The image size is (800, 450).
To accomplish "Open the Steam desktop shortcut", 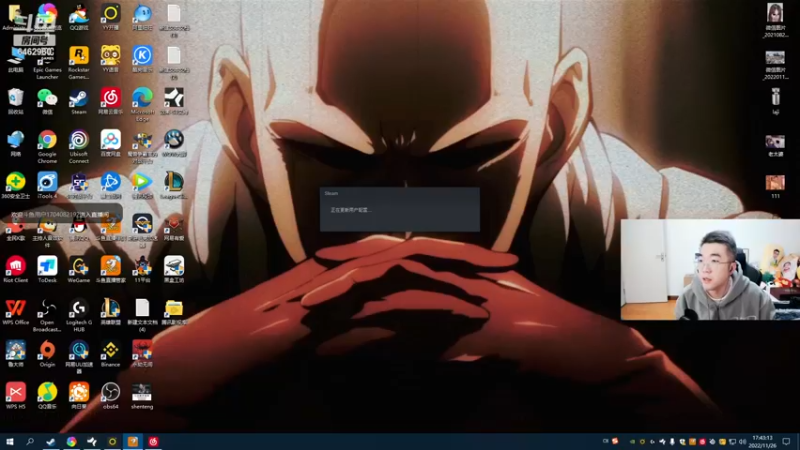I will pos(79,101).
